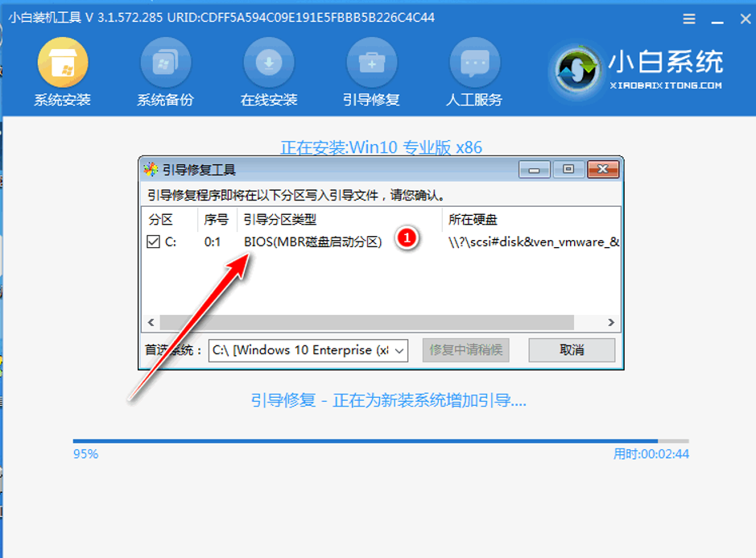The width and height of the screenshot is (756, 558).
Task: Click the installation progress bar at 95%
Action: tap(381, 440)
